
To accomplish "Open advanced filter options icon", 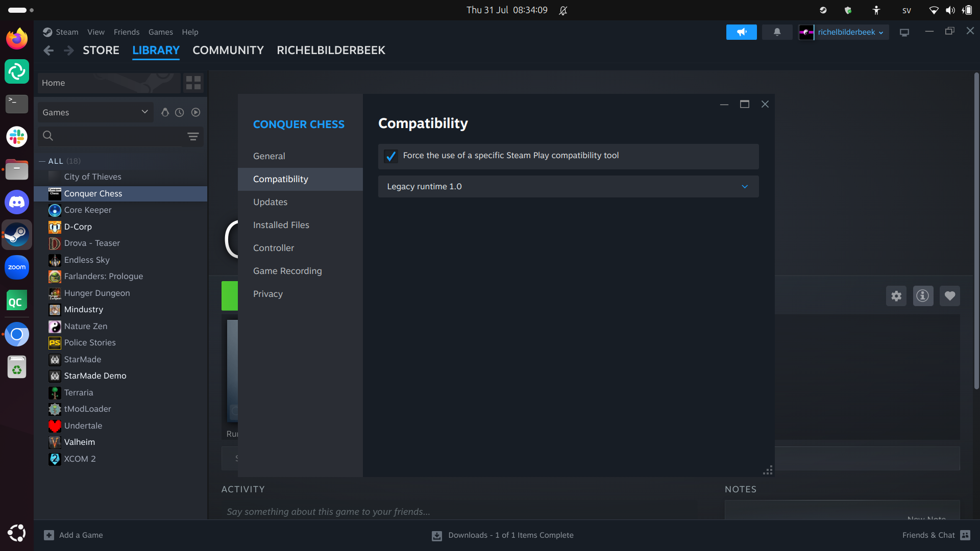I will coord(193,136).
